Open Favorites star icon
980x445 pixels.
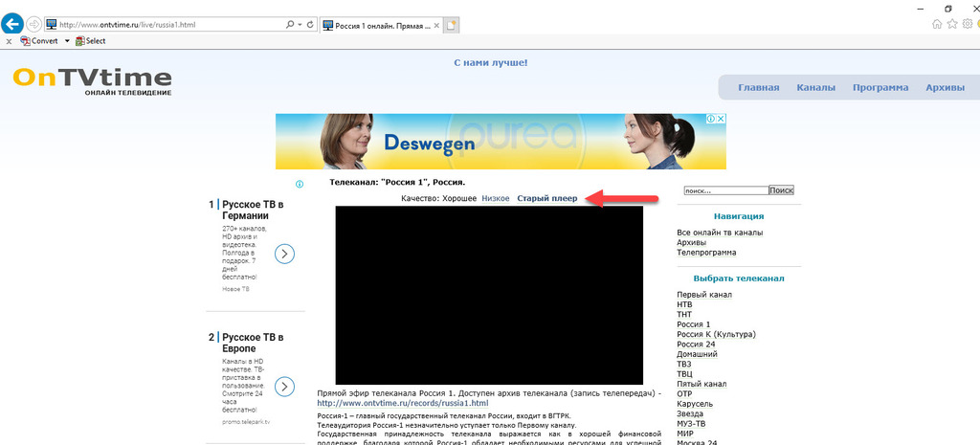point(950,24)
